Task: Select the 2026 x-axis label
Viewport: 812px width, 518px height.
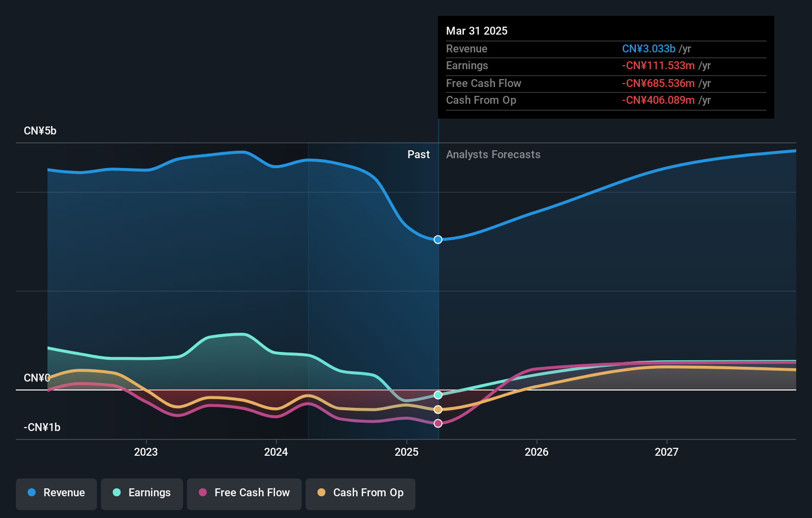Action: (x=537, y=452)
